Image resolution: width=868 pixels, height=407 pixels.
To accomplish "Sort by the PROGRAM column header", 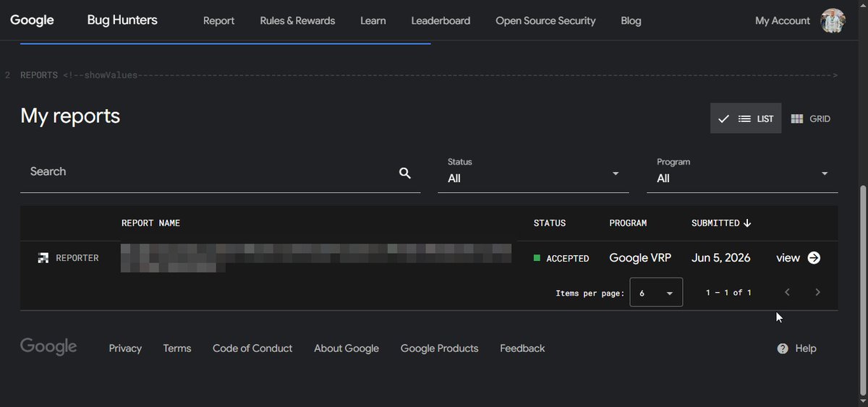I will click(628, 223).
